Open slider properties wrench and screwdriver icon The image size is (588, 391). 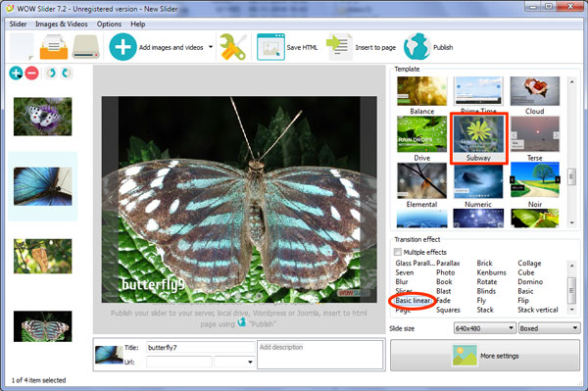tap(232, 47)
